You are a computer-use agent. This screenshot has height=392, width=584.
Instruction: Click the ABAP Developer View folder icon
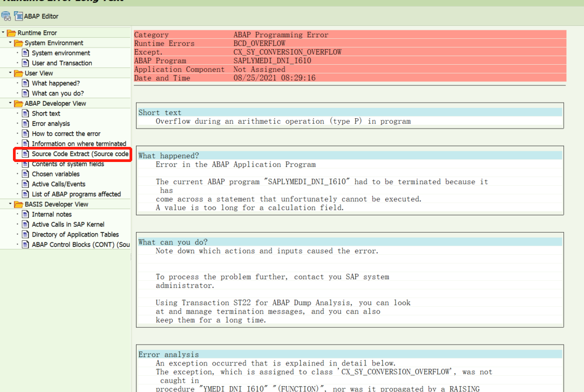click(18, 103)
